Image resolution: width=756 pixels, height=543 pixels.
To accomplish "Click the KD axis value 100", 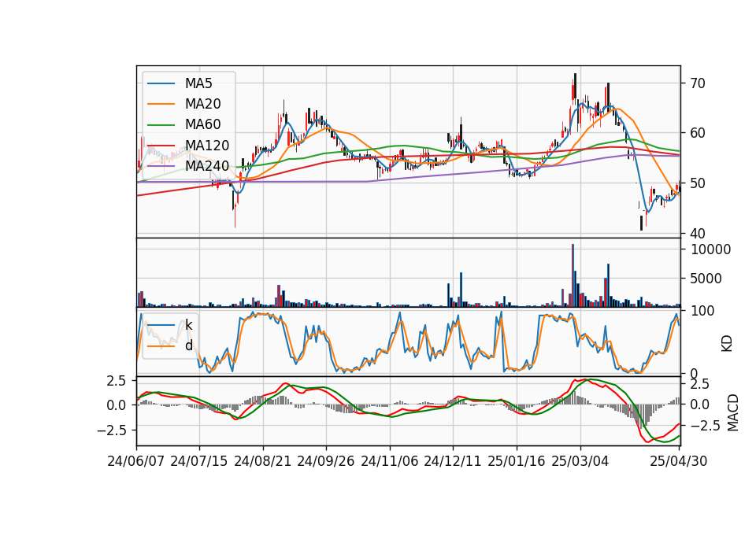I will click(x=702, y=311).
